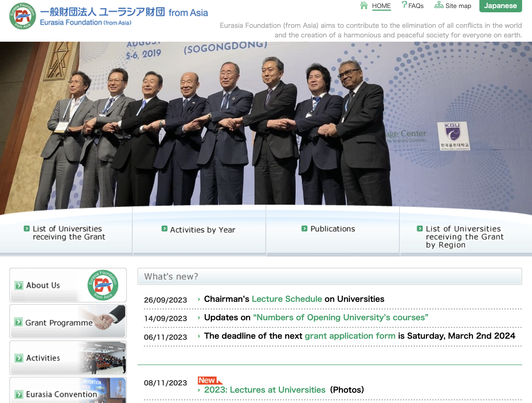532x403 pixels.
Task: Open the FAQs menu link
Action: (x=416, y=6)
